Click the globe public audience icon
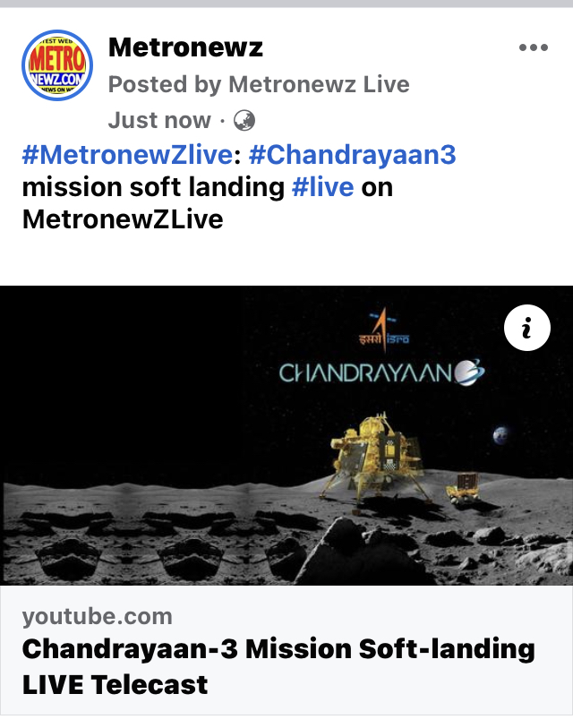Viewport: 573px width, 728px height. pos(244,121)
